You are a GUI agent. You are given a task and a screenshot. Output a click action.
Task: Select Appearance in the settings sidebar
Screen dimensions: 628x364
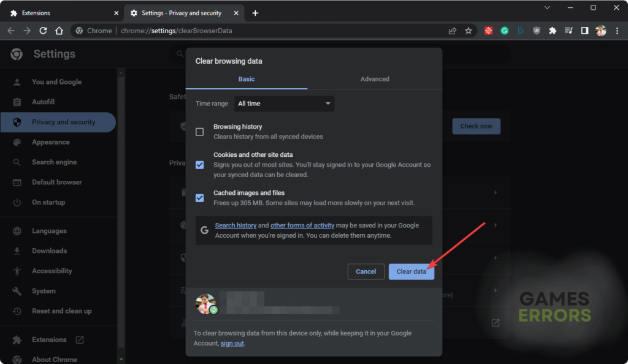tap(52, 142)
